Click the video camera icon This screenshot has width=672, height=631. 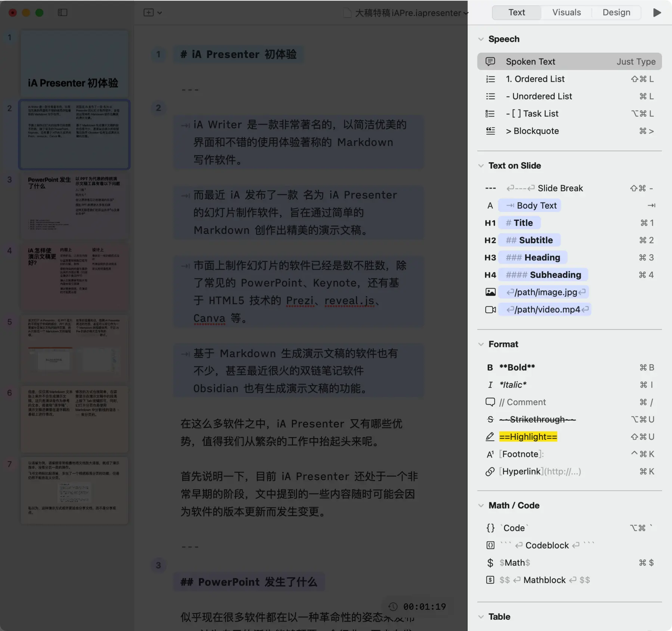tap(490, 310)
